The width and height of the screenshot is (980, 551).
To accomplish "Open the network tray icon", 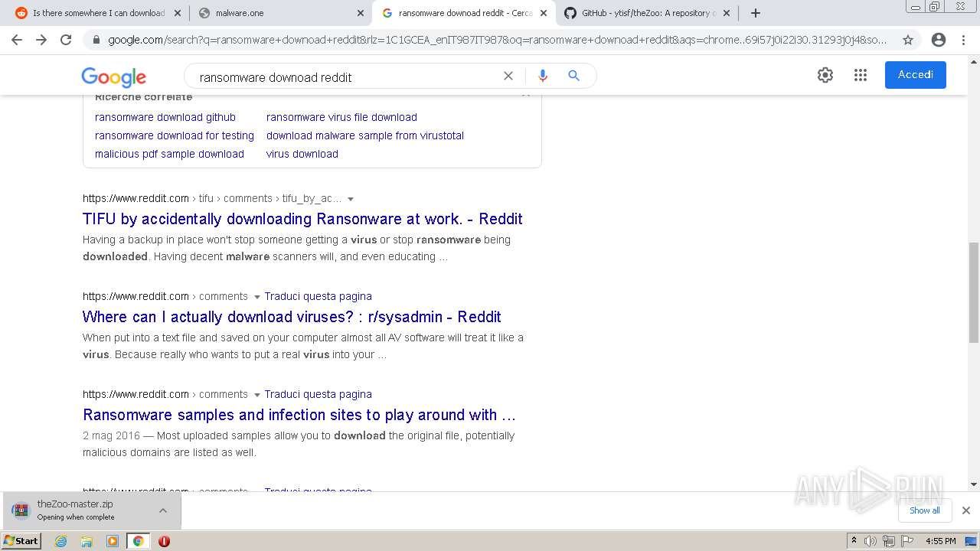I will [x=888, y=541].
